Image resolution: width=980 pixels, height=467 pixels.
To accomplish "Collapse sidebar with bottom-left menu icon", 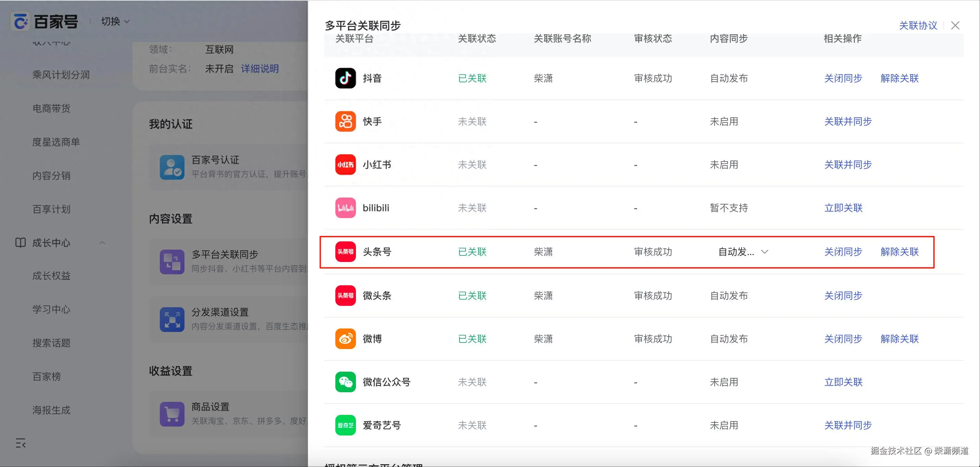I will click(x=21, y=443).
